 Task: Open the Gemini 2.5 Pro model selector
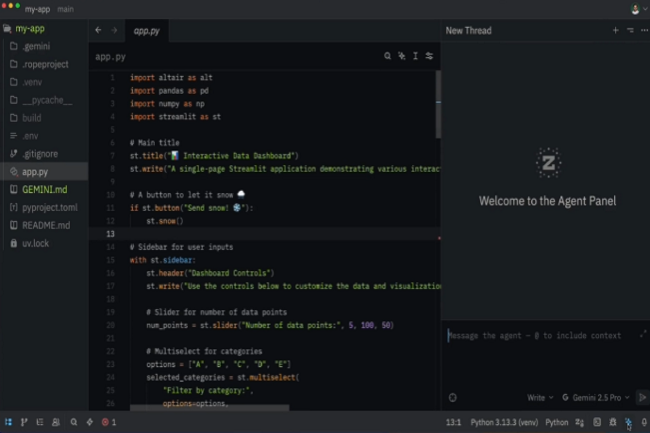(596, 398)
